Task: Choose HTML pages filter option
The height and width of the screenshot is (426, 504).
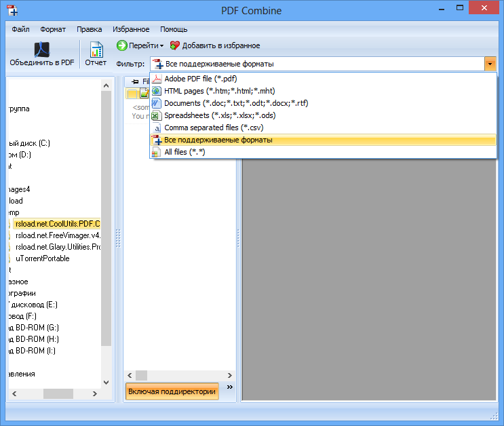Action: (324, 91)
